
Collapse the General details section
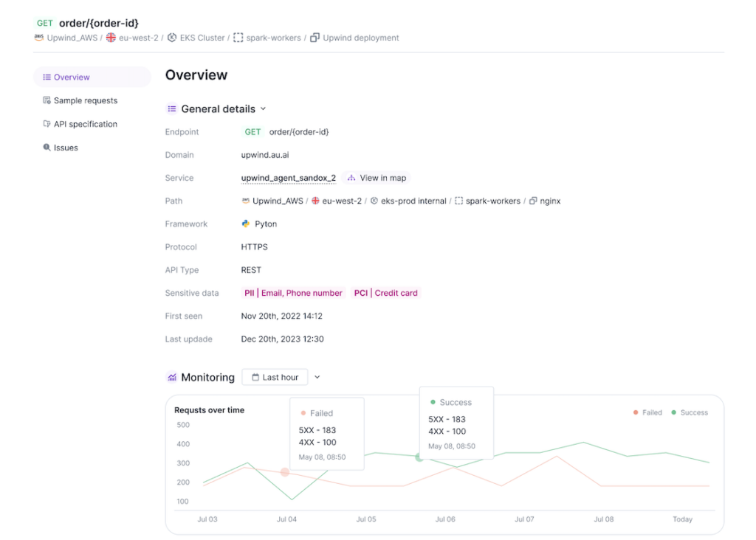tap(263, 108)
